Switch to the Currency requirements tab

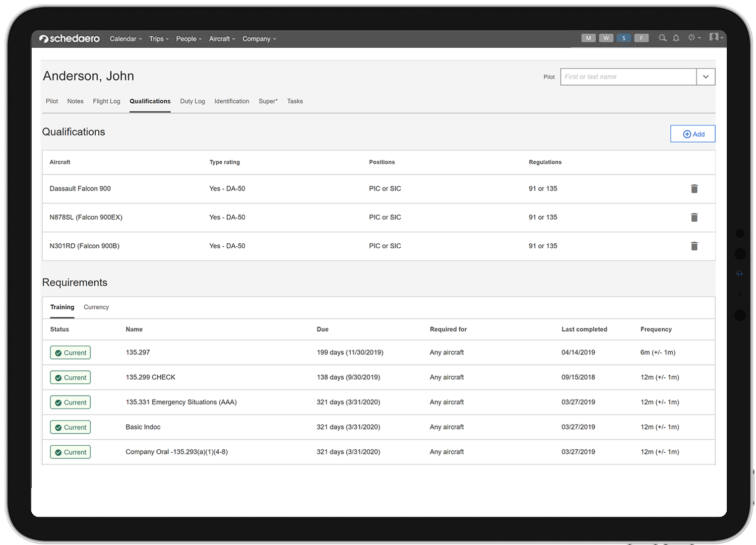pyautogui.click(x=96, y=307)
